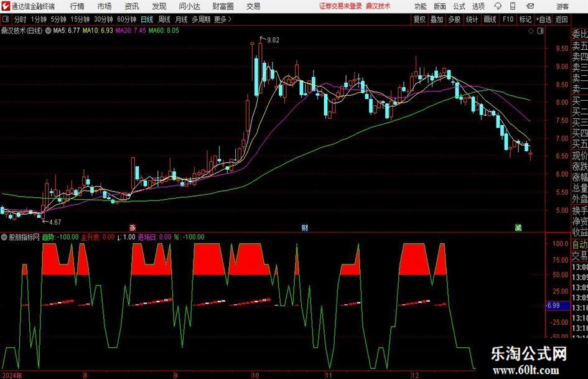Image resolution: width=588 pixels, height=379 pixels.
Task: Click the MA10: 6.93 label
Action: click(98, 30)
